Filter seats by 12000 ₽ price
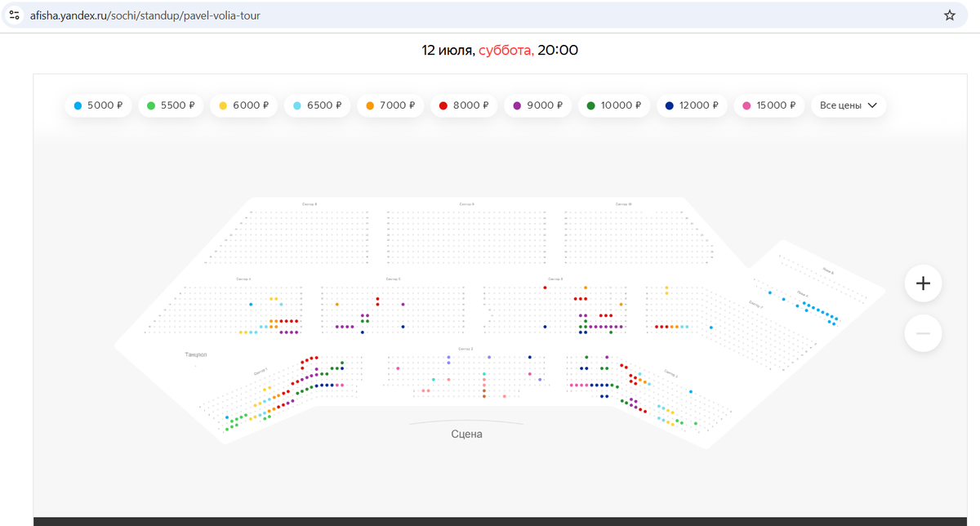The width and height of the screenshot is (980, 526). [692, 105]
